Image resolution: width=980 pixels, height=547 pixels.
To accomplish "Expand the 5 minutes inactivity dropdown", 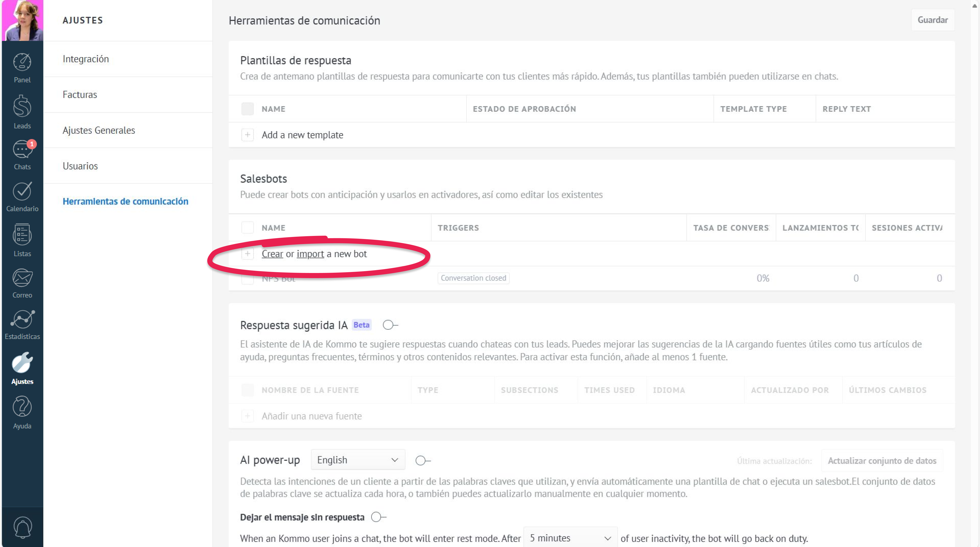I will tap(570, 538).
